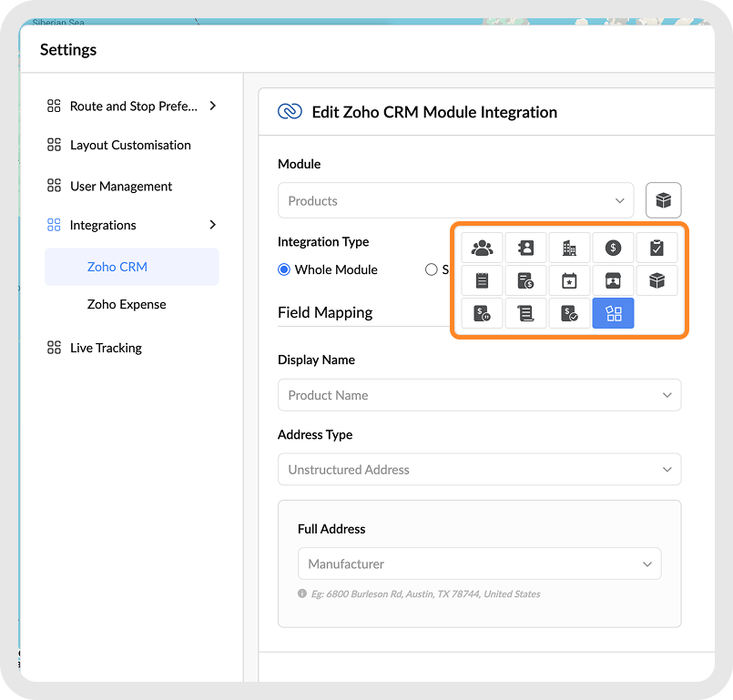Pick the dollar coin (Deals) module icon
The width and height of the screenshot is (733, 700).
[613, 248]
